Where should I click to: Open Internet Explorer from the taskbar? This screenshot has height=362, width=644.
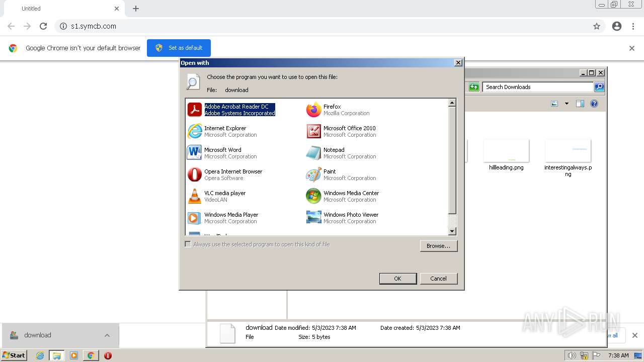(40, 355)
